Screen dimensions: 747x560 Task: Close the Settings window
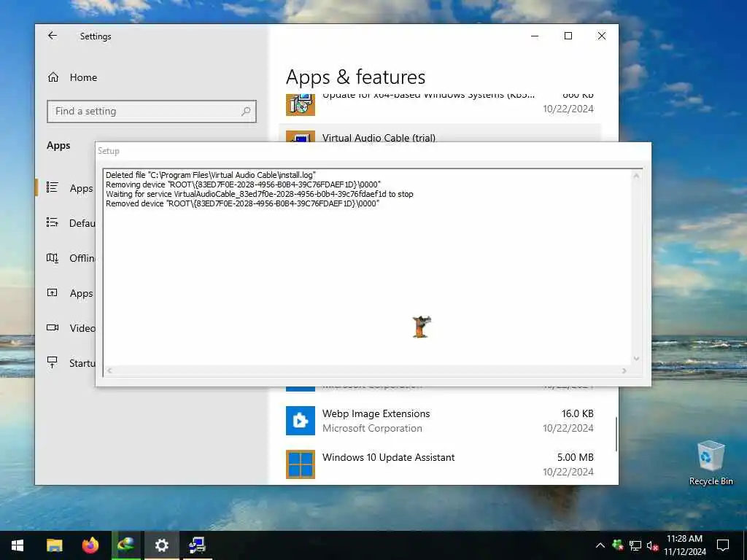[602, 36]
